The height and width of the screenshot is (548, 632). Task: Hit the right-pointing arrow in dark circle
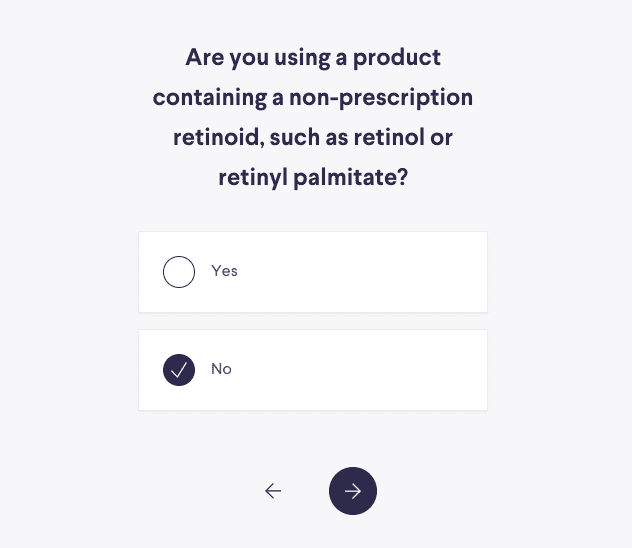(x=353, y=491)
